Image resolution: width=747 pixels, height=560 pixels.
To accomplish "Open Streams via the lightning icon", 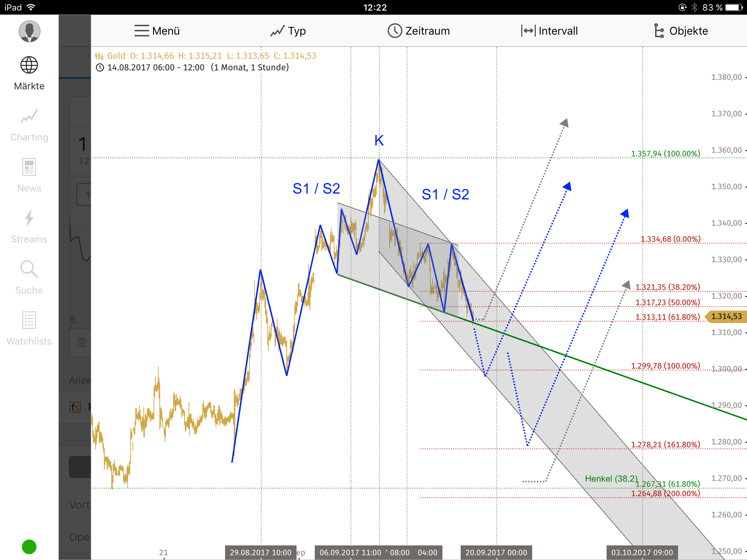I will point(28,218).
